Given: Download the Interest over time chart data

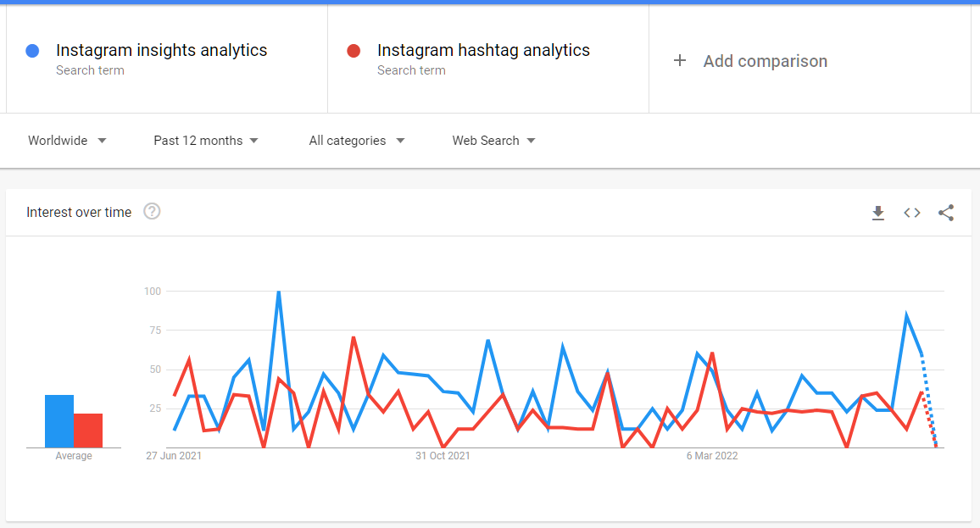Looking at the screenshot, I should coord(878,213).
